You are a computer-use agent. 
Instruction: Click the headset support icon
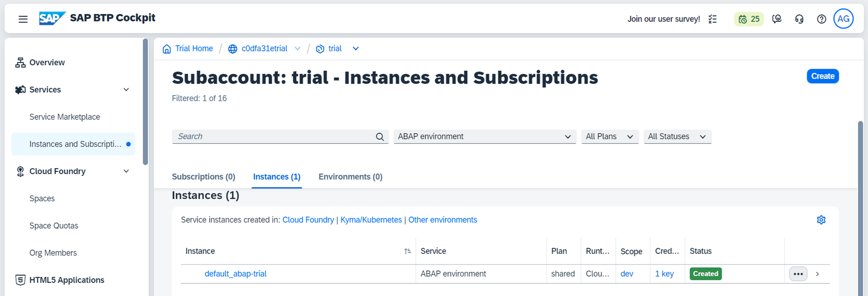(x=799, y=19)
